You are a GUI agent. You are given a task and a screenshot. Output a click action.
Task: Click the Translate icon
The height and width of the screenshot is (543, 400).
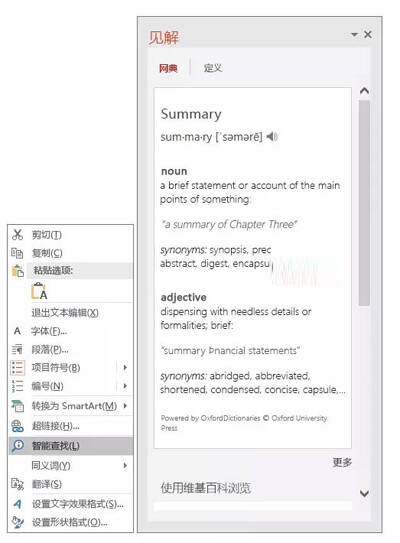pos(17,484)
